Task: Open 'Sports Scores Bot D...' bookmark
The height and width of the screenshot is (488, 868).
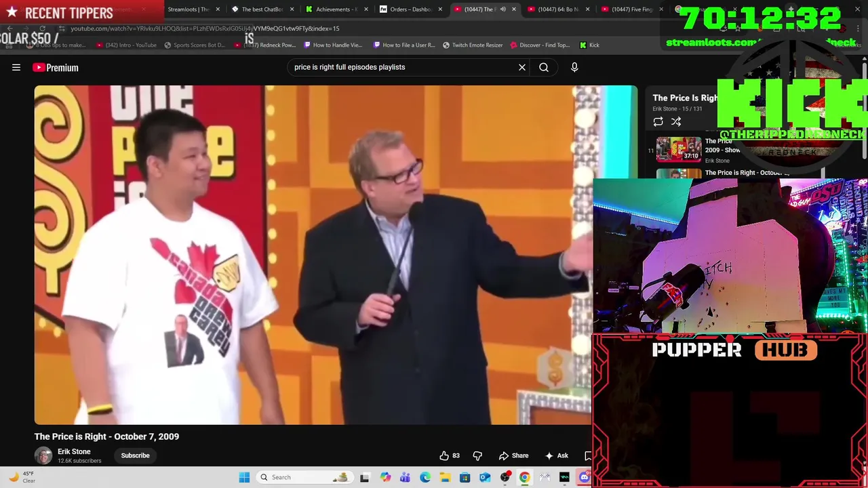Action: tap(194, 45)
